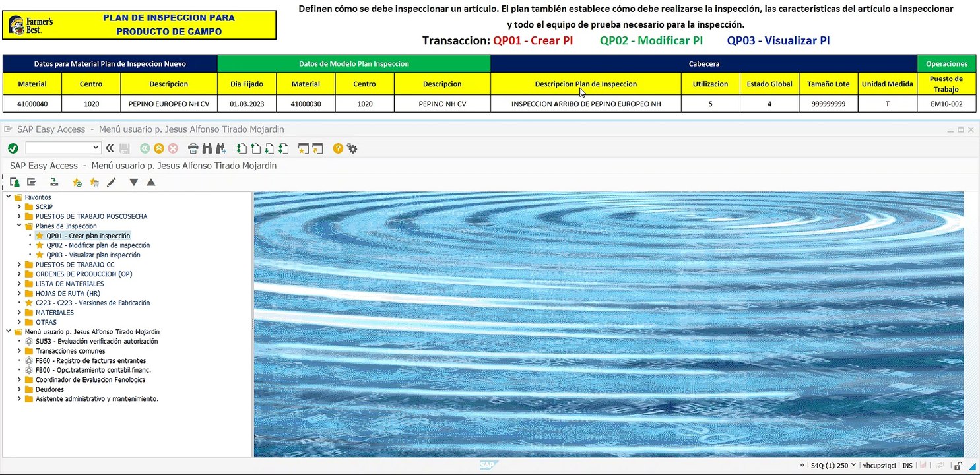Click the SAP Business Workplace icon

pos(54,182)
